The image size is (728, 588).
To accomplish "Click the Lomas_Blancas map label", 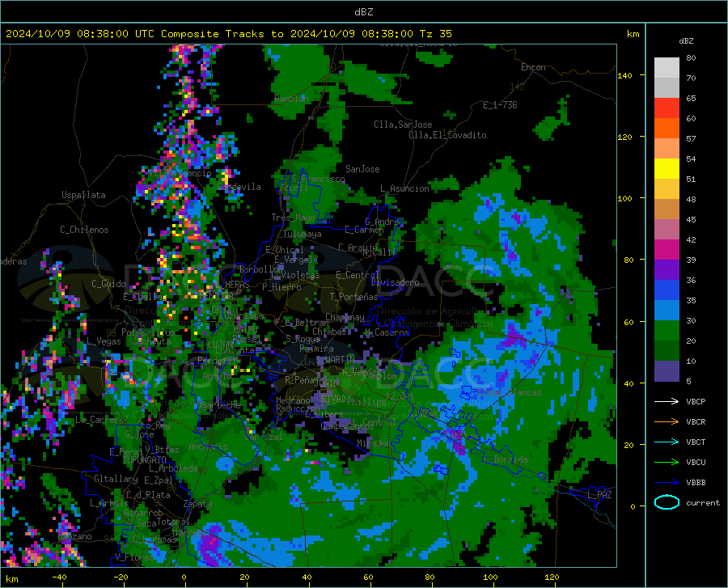I will [510, 392].
